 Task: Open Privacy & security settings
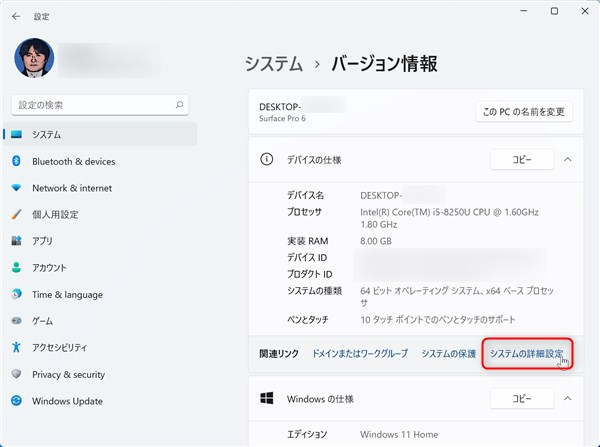pos(100,374)
